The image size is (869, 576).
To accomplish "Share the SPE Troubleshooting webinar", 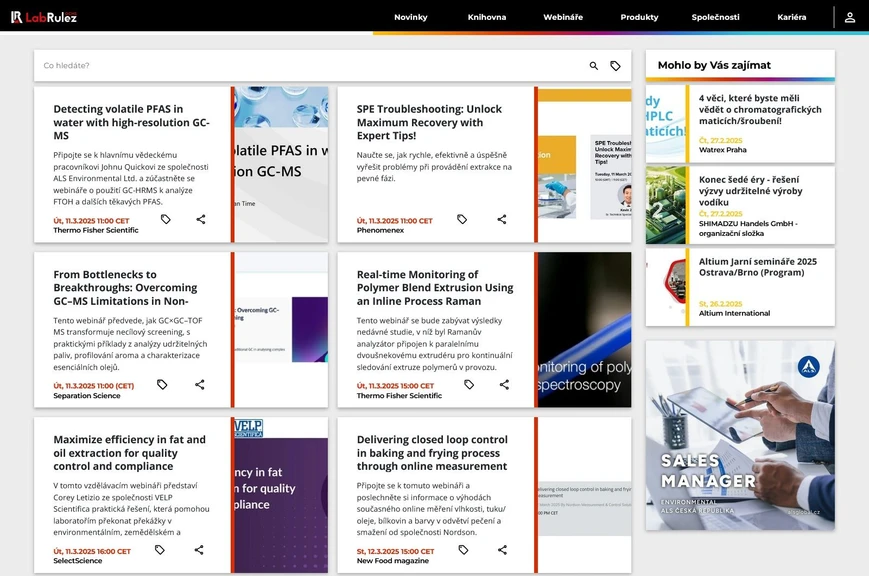I will (502, 219).
